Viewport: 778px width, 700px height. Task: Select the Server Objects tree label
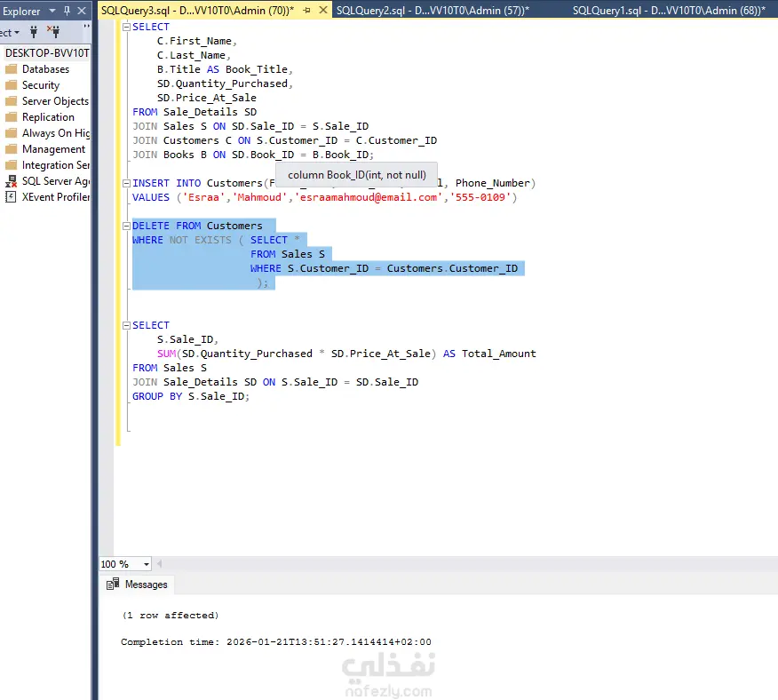55,100
